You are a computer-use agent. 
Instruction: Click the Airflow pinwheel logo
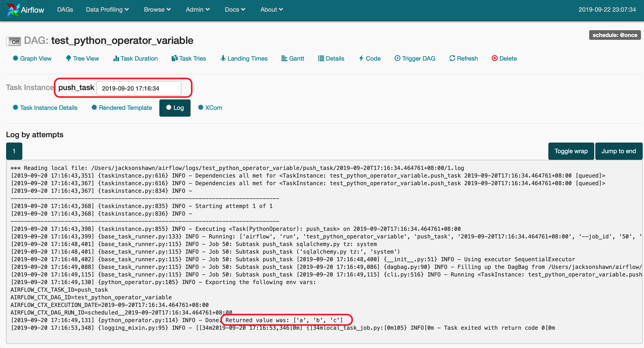coord(13,10)
